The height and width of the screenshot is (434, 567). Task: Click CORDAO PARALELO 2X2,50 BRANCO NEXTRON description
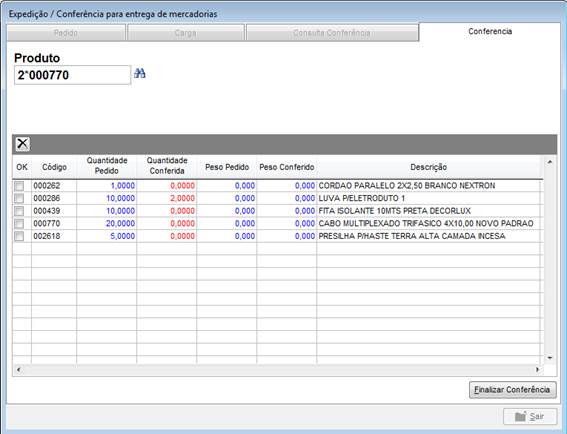[x=407, y=186]
